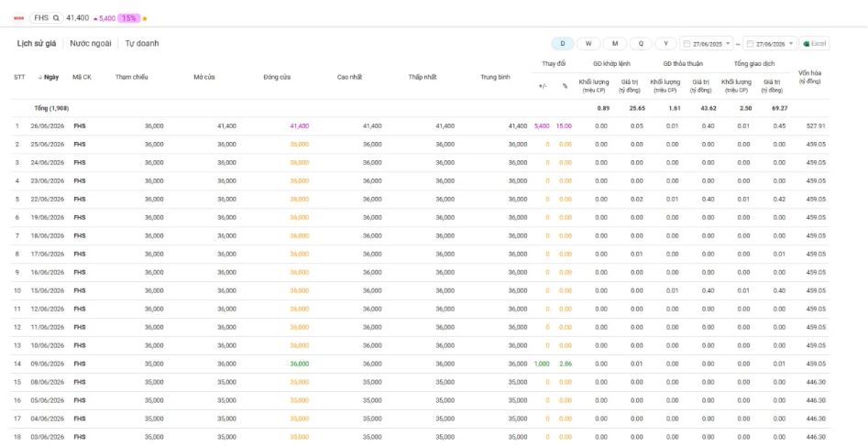
Task: Click date 24/06/2026 in row 3
Action: coord(48,163)
